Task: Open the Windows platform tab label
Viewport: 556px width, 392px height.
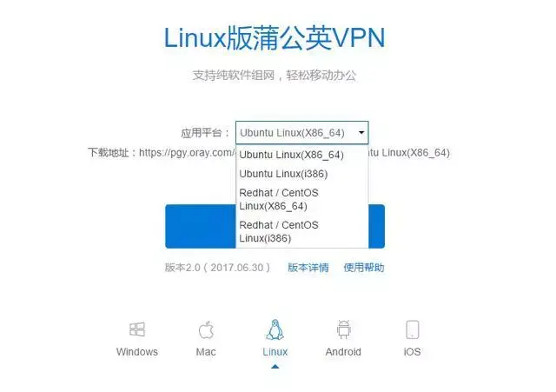Action: pos(137,352)
